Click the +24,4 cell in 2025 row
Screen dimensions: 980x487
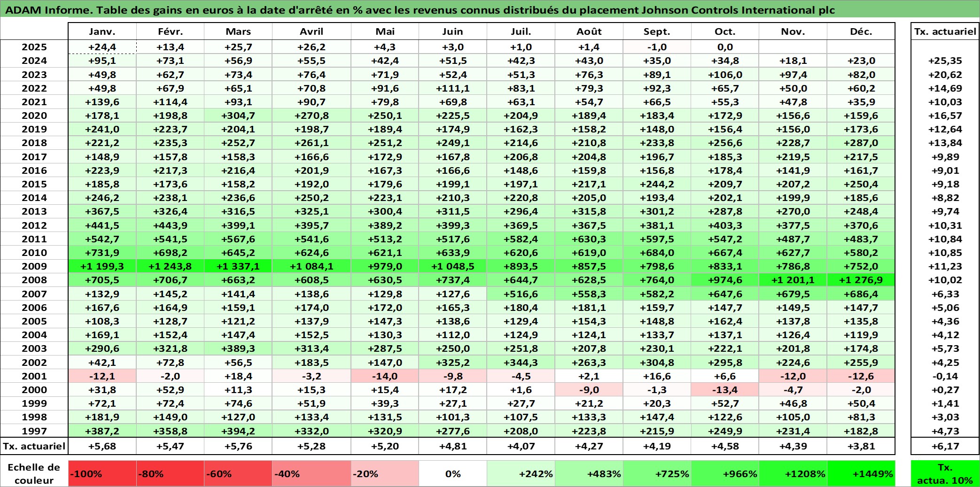[102, 47]
